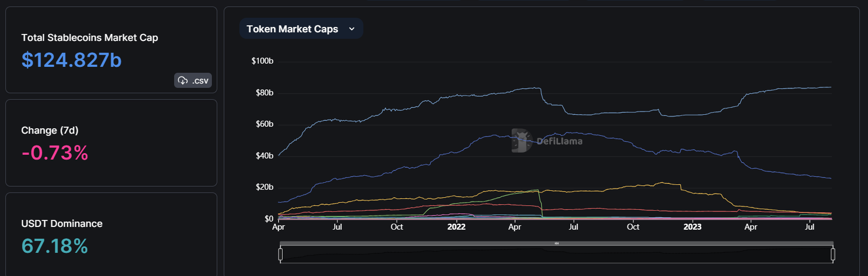868x276 pixels.
Task: Download data using the .csv button
Action: tap(193, 80)
